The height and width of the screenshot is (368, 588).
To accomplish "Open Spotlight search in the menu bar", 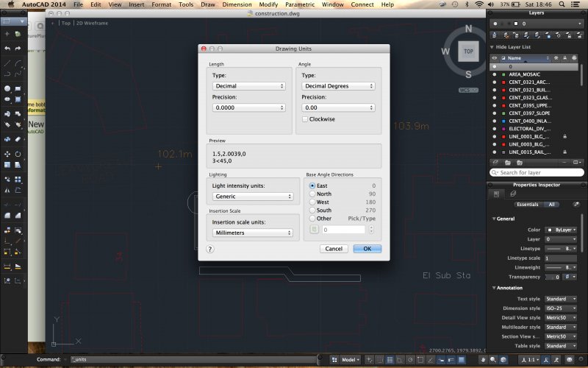I will coord(562,4).
